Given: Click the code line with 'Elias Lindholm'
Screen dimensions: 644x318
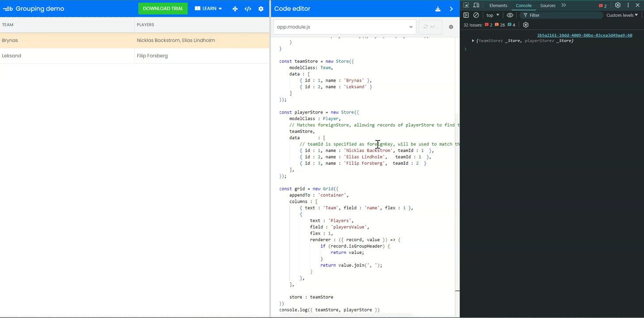Looking at the screenshot, I should [365, 157].
